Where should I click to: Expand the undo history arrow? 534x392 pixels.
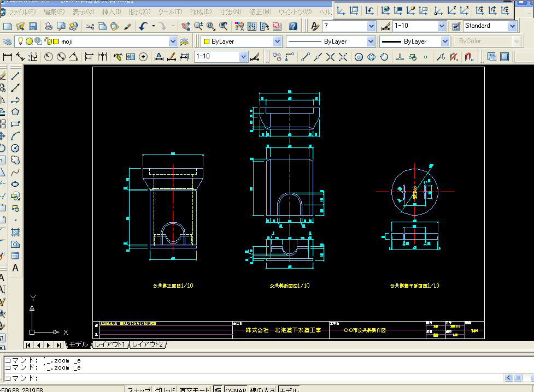click(154, 26)
